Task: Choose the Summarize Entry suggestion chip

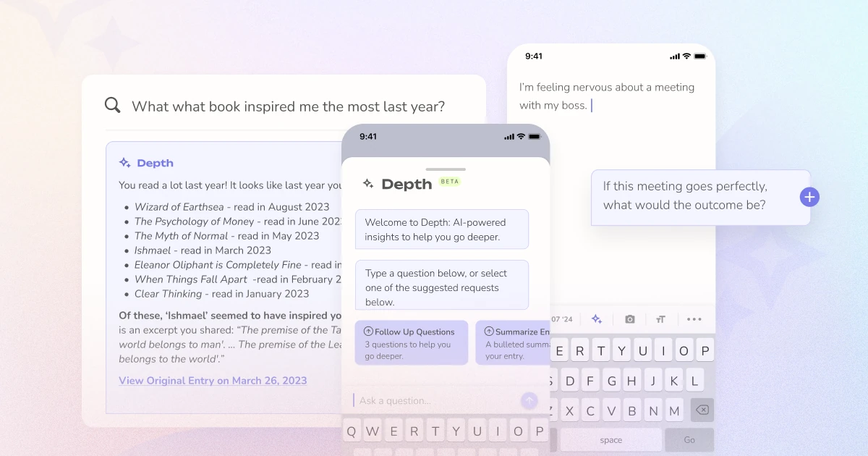Action: coord(513,342)
